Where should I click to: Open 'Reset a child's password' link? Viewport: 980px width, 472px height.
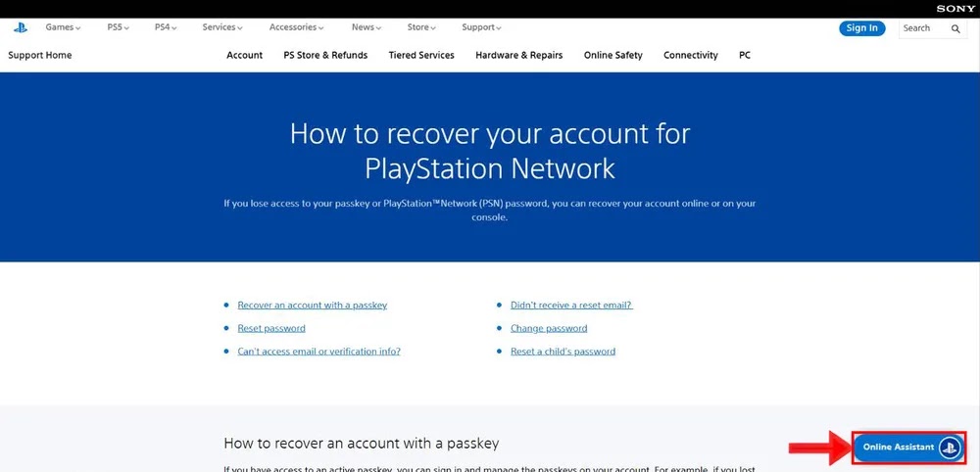pos(563,352)
